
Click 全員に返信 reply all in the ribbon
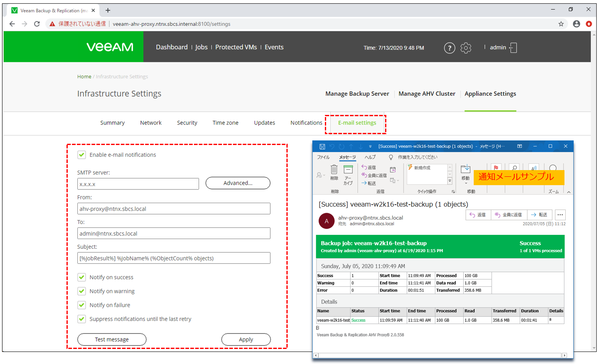[374, 175]
